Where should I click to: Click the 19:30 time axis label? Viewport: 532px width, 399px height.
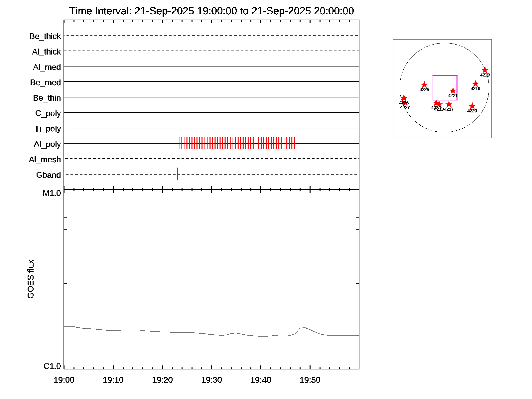[x=211, y=380]
